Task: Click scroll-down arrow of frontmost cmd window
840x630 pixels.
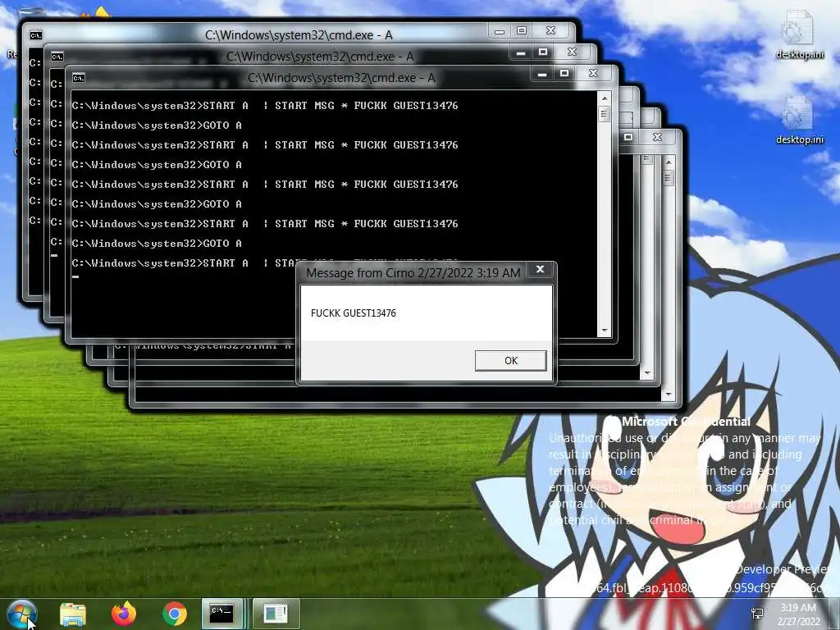Action: [x=605, y=331]
